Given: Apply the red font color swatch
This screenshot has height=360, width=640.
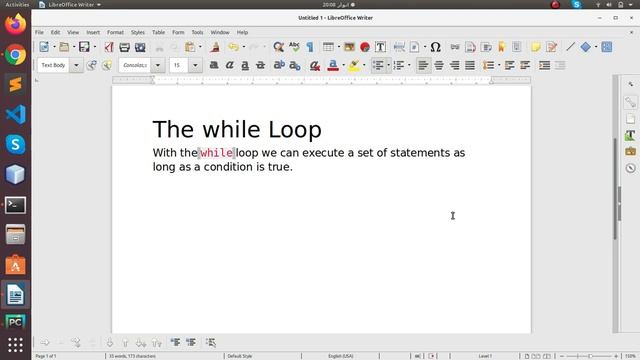Looking at the screenshot, I should tap(333, 65).
